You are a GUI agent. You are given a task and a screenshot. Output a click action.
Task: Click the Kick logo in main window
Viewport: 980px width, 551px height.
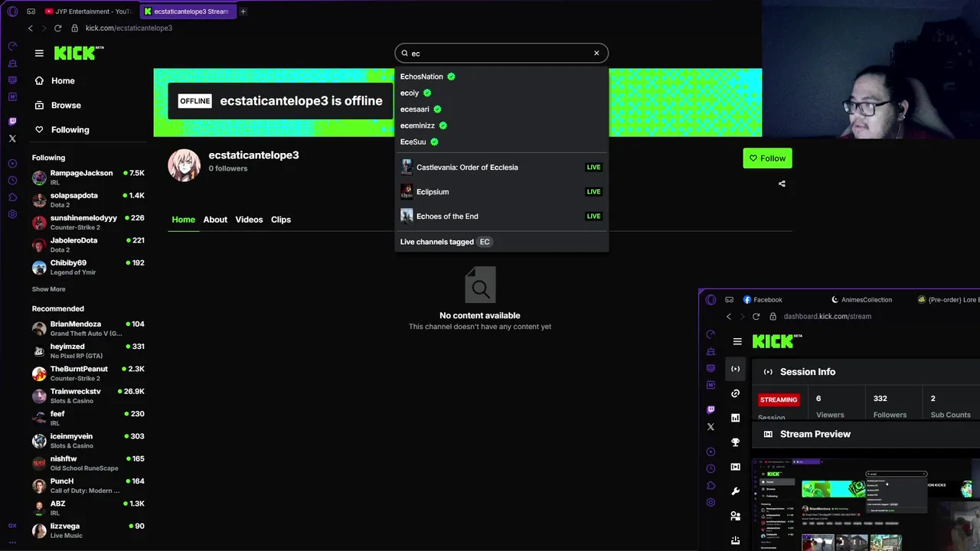[x=79, y=53]
